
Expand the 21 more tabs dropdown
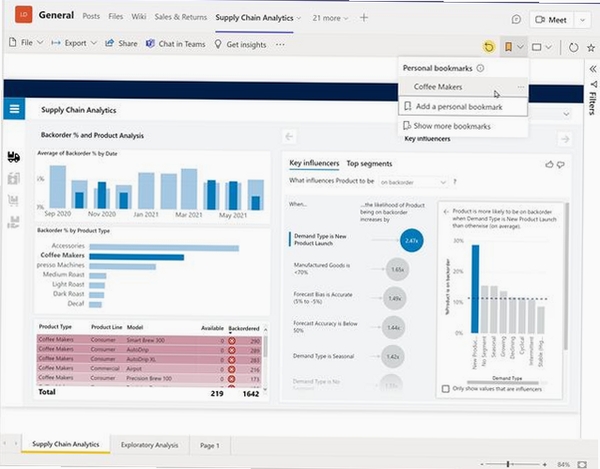pos(330,18)
